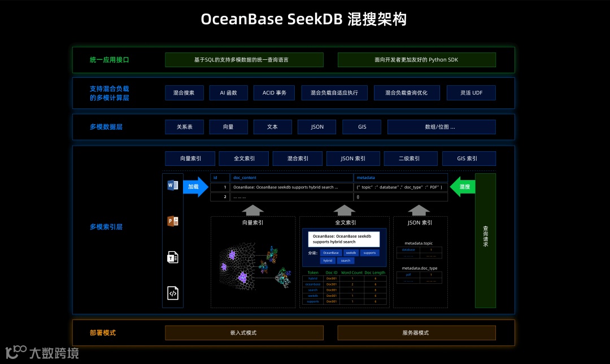
Task: Click the 灵活 UDF box
Action: pos(471,93)
